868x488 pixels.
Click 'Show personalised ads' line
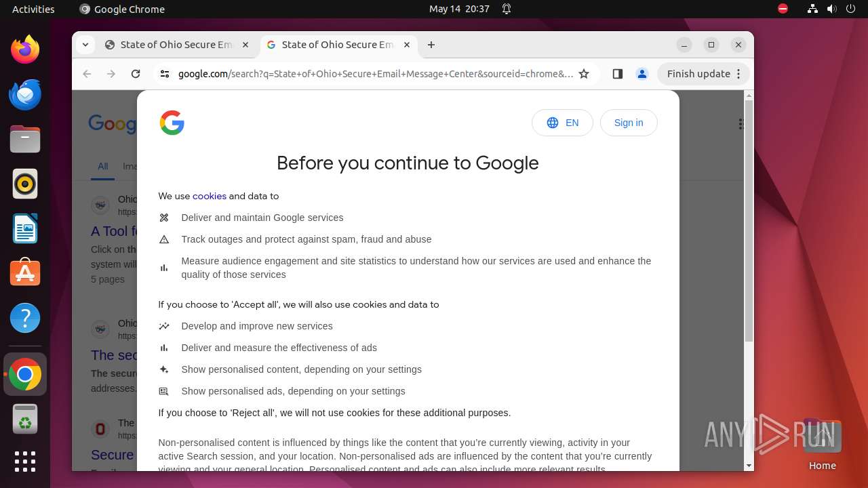(x=293, y=391)
